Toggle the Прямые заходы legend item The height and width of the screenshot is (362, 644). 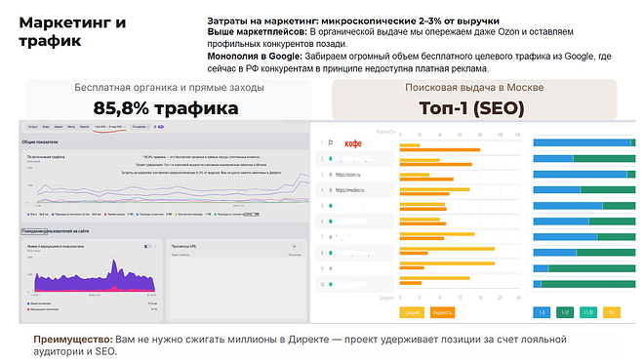coord(119,215)
